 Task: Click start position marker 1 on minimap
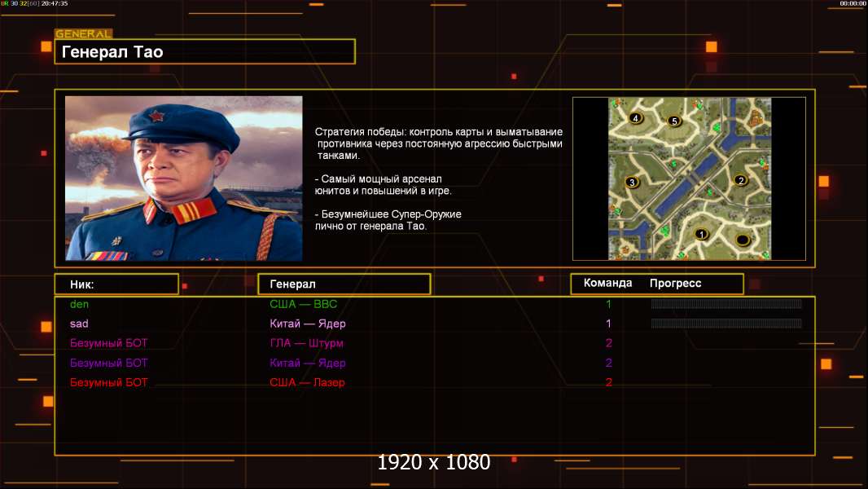click(x=701, y=234)
